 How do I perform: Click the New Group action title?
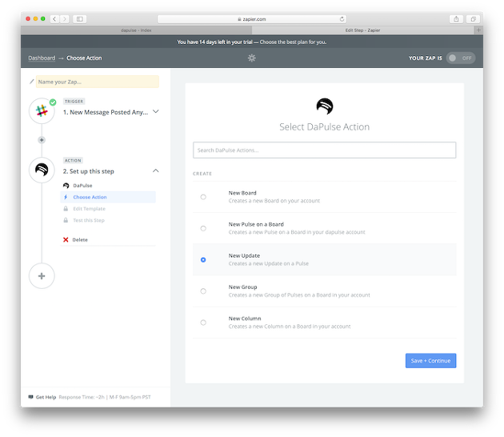click(x=242, y=287)
